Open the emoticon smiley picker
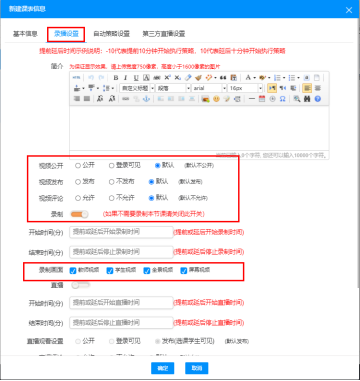 click(x=216, y=99)
